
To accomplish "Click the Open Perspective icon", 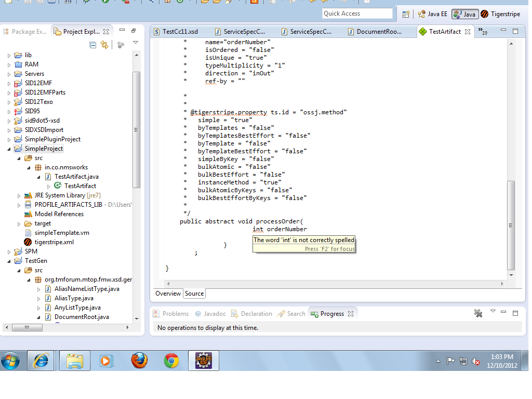I will tap(406, 14).
